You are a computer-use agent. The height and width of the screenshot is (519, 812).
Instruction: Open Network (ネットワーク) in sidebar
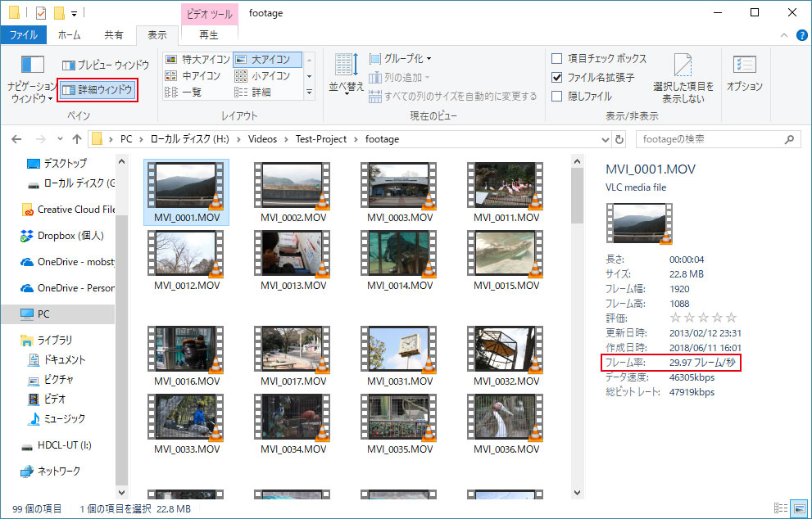tap(51, 472)
